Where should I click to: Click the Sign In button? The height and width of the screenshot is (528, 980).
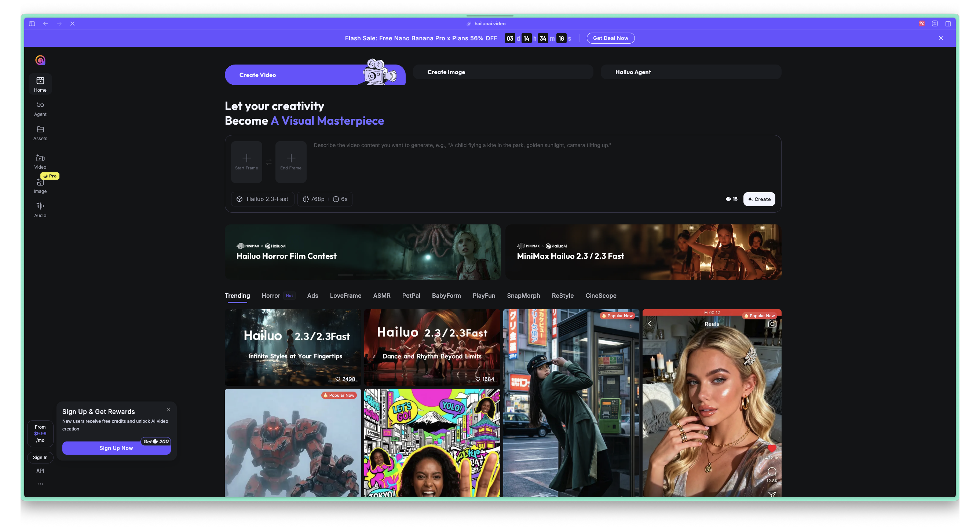[40, 457]
